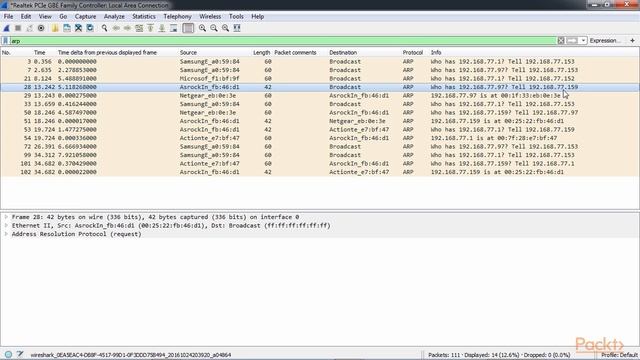Open the Statistics menu
The width and height of the screenshot is (640, 360).
coord(144,16)
